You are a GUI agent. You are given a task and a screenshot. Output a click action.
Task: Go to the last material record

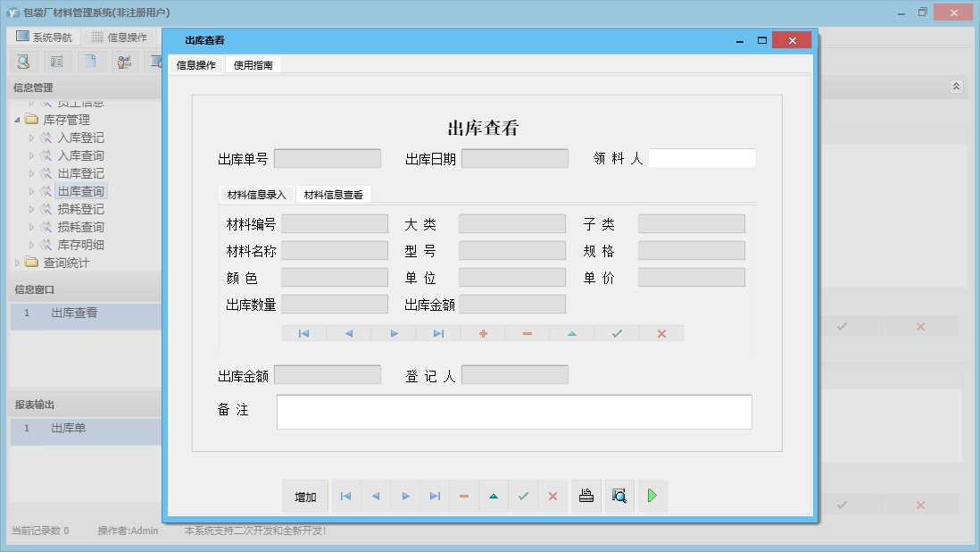438,332
